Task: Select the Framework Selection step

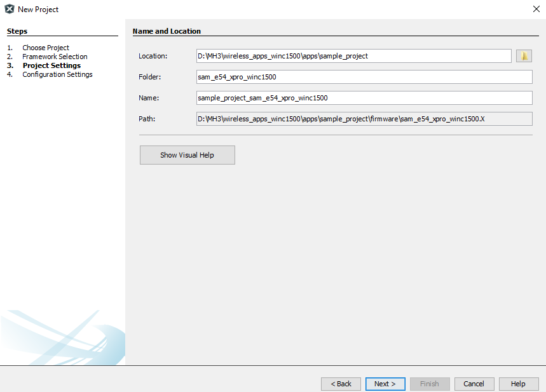Action: pos(55,57)
